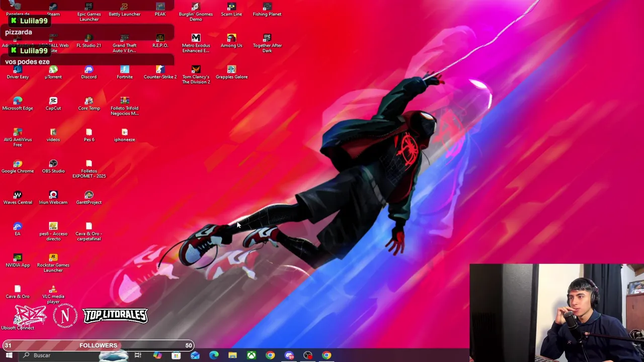Screen dimensions: 644x362
Task: Select Cava & Oro - carpetafinal file
Action: point(89,231)
